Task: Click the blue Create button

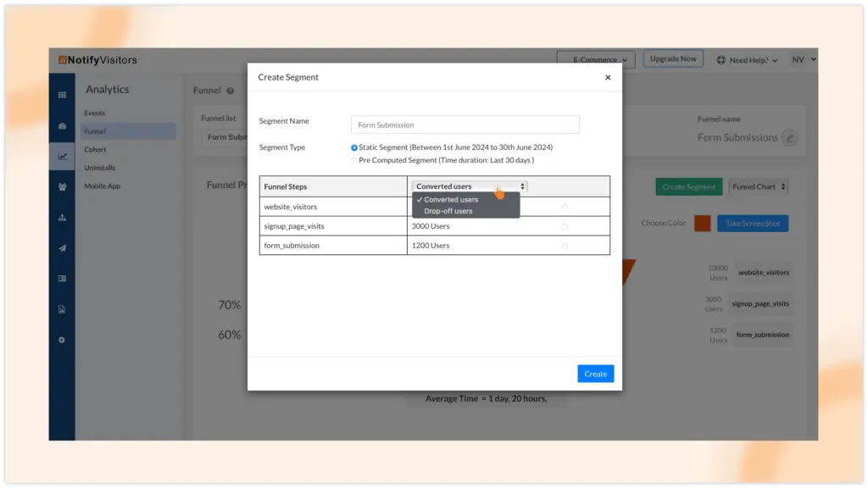Action: coord(595,374)
